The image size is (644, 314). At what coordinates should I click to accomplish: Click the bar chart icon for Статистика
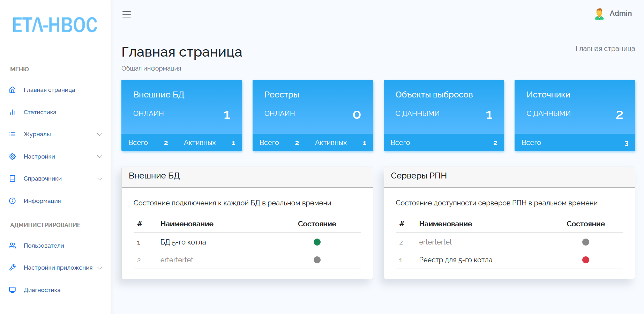tap(13, 112)
